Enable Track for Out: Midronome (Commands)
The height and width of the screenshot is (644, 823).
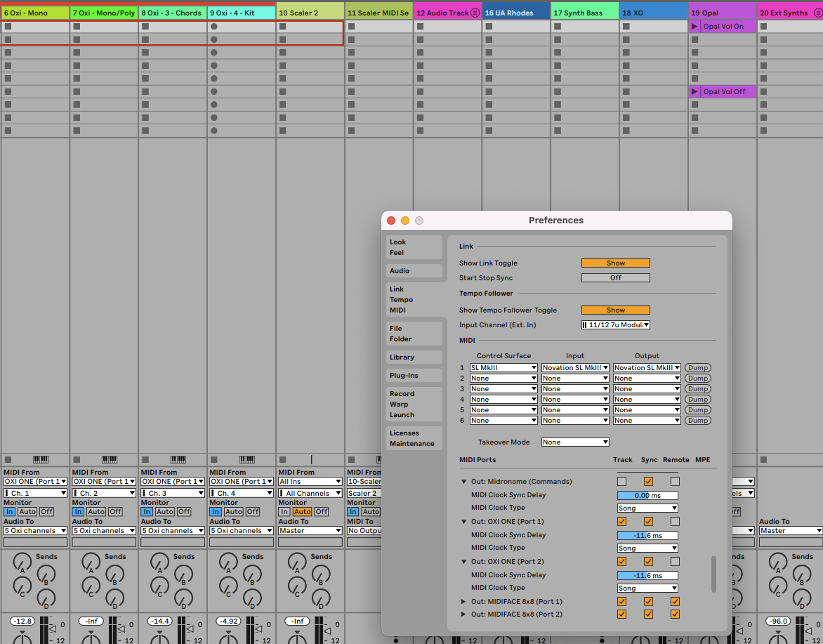[622, 481]
